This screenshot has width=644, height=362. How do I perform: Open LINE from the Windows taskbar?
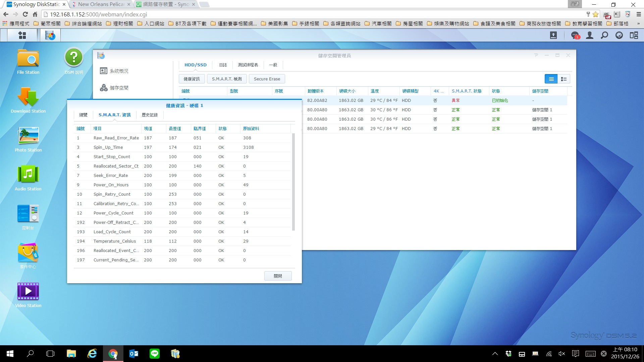(x=155, y=354)
